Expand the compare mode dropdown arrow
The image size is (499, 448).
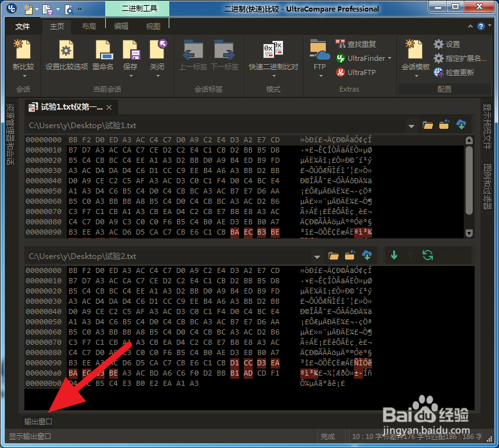point(273,76)
